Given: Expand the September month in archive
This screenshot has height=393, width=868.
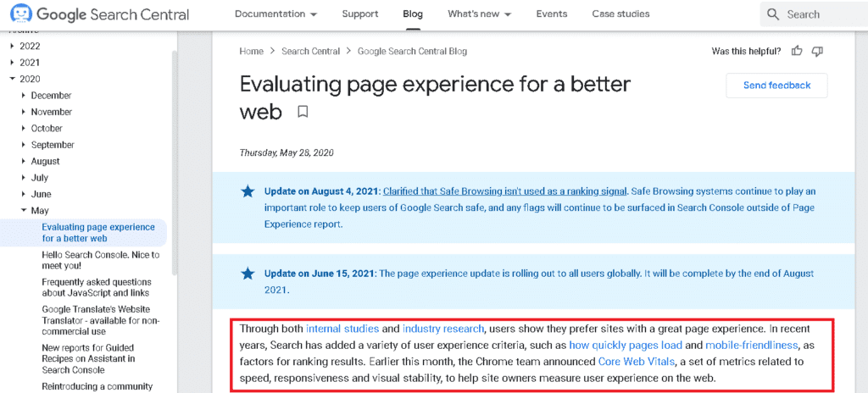Looking at the screenshot, I should pos(24,145).
